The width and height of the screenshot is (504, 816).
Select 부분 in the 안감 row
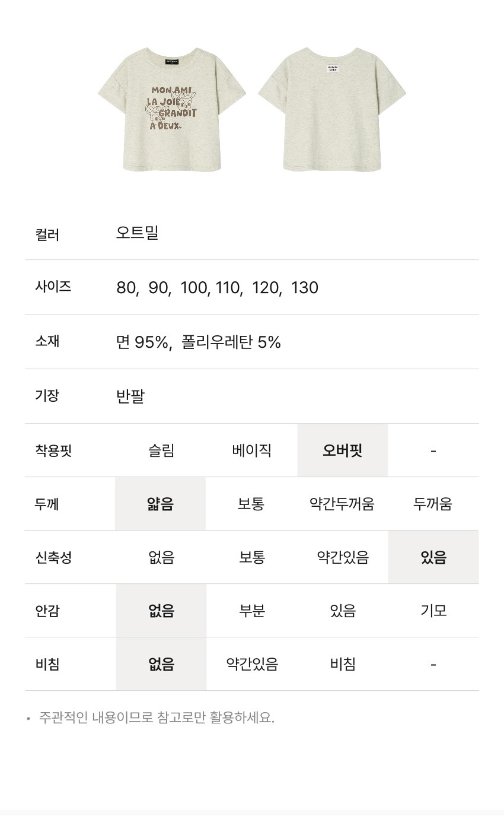(251, 611)
